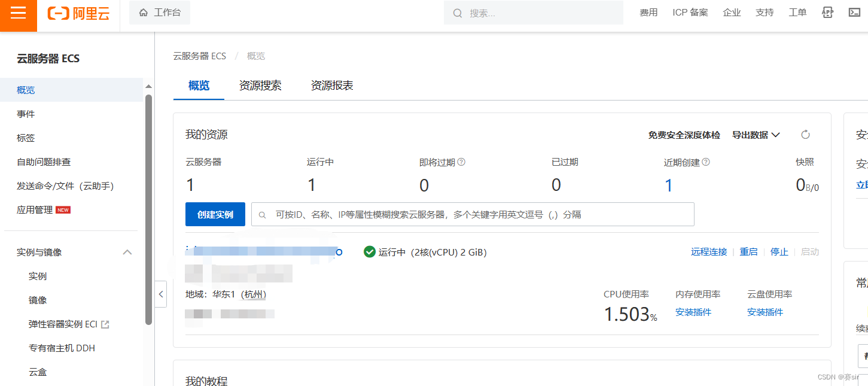
Task: Click the green 运行中 status icon
Action: [370, 252]
